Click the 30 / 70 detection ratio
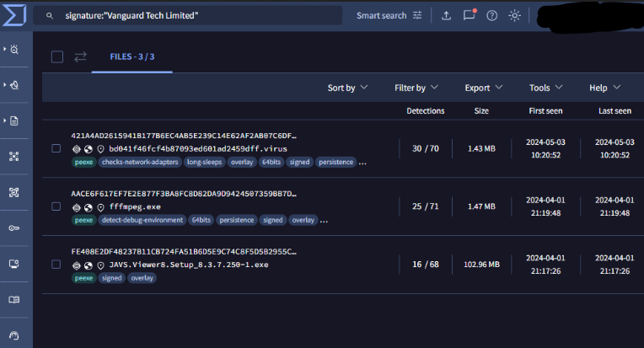Screen dimensions: 644x348 [426, 148]
